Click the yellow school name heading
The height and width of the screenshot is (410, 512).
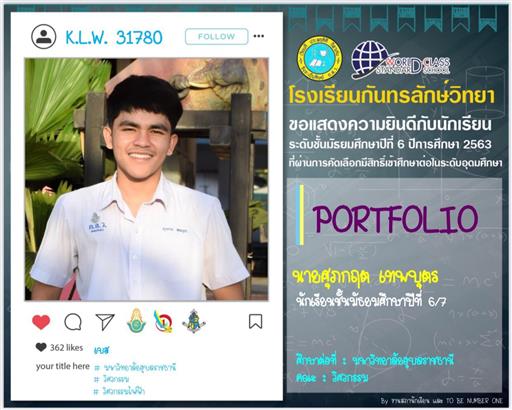(392, 96)
